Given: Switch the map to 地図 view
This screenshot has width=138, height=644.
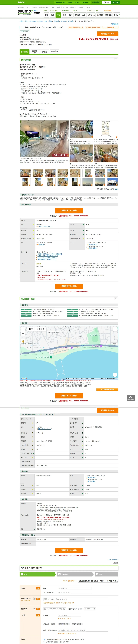Looking at the screenshot, I should pos(31,329).
